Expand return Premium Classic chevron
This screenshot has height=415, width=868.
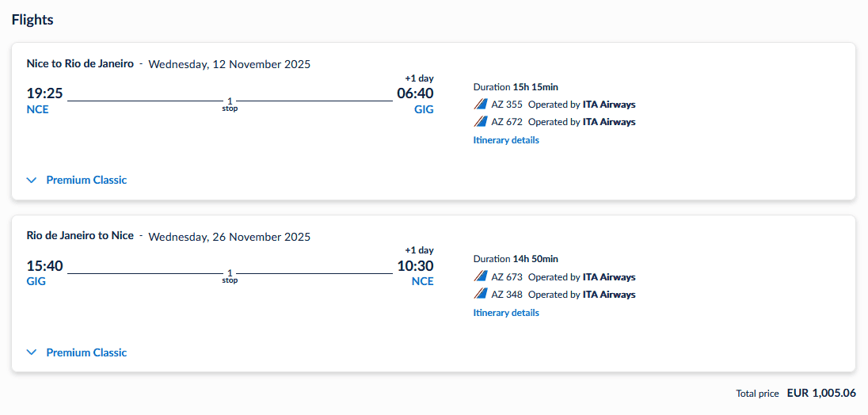click(x=32, y=353)
